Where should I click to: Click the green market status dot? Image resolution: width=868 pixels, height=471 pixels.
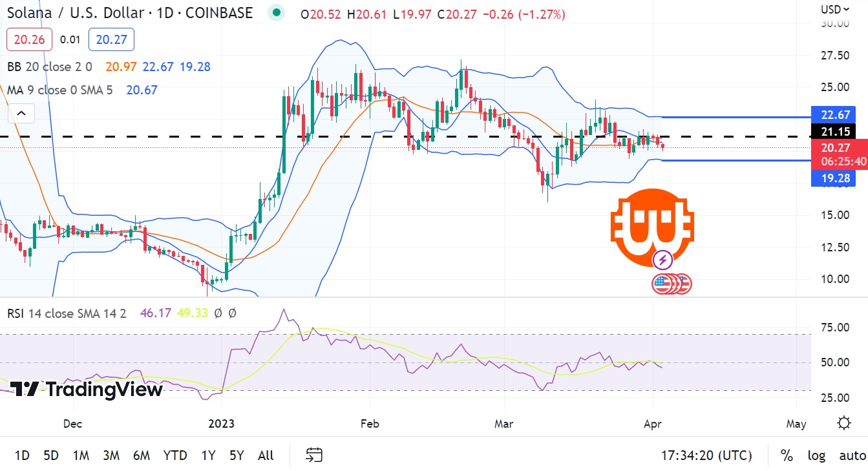(277, 12)
